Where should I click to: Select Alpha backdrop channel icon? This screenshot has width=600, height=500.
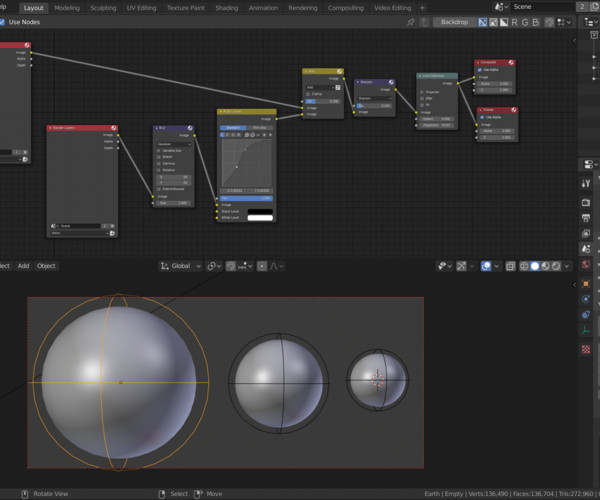tap(504, 22)
